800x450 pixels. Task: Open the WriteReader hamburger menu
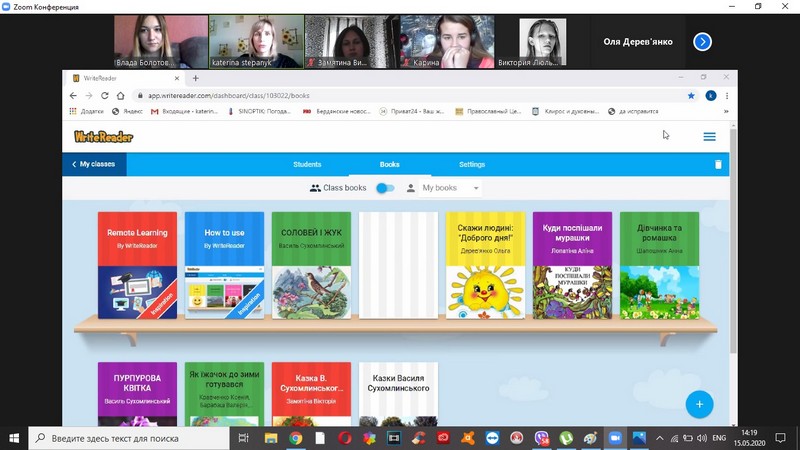709,137
